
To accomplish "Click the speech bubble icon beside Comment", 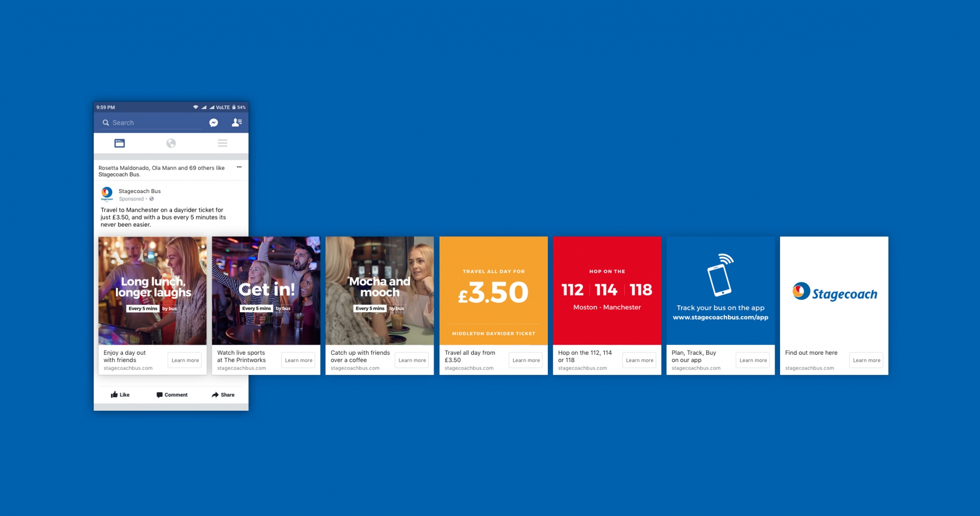I will tap(159, 395).
